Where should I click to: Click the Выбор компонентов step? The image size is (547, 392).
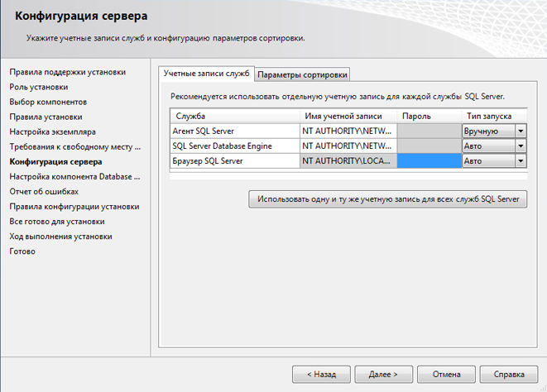point(48,103)
